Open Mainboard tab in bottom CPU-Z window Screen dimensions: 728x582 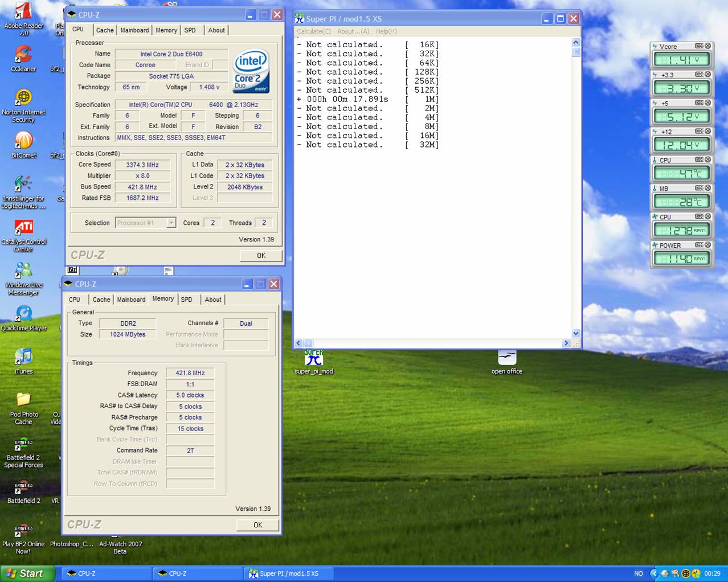(131, 300)
